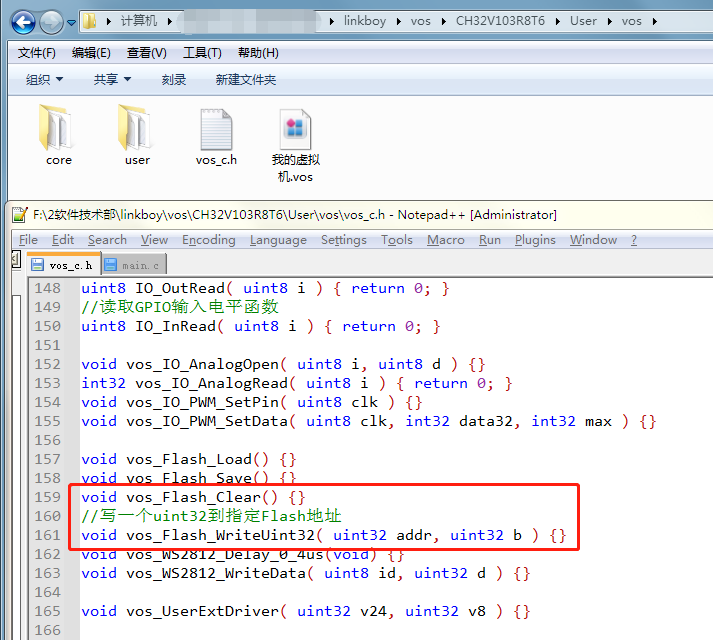The image size is (713, 640).
Task: Open the 文件(F) menu in Explorer
Action: click(36, 53)
